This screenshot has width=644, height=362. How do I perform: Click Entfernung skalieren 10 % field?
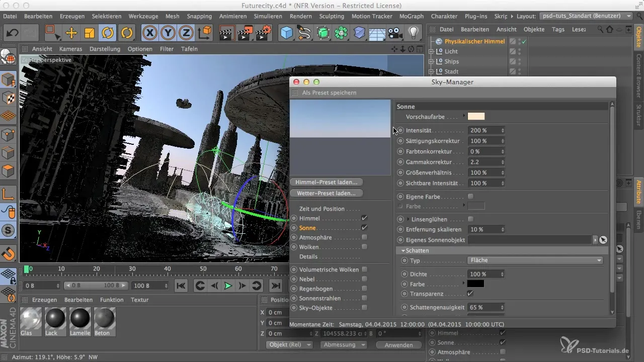coord(486,229)
